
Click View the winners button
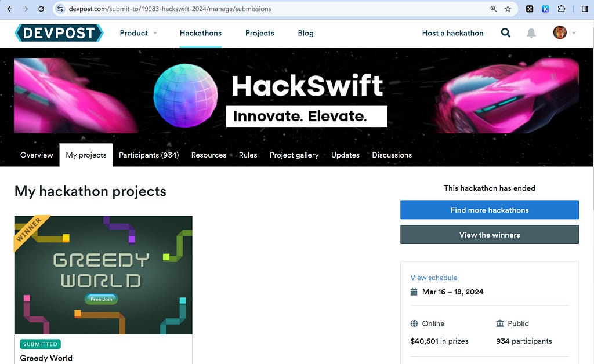pyautogui.click(x=490, y=235)
